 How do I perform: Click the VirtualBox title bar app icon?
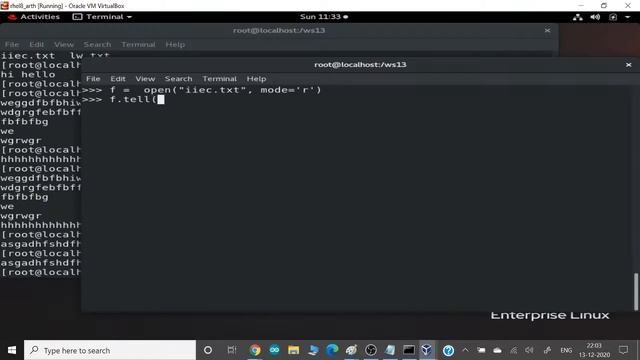[4, 5]
